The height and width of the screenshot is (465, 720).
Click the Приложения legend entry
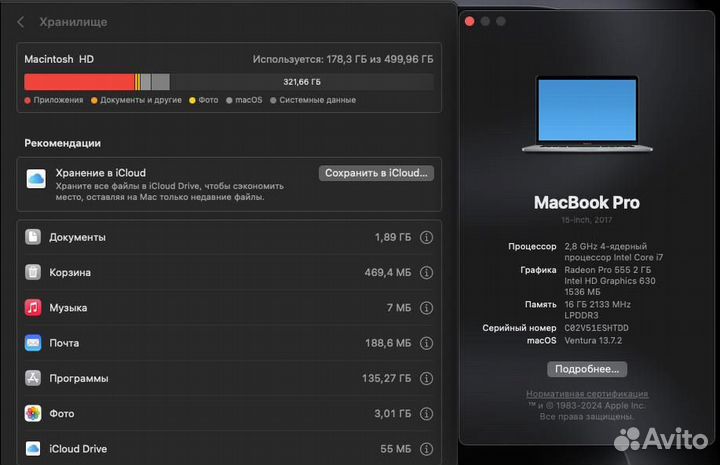pyautogui.click(x=54, y=100)
